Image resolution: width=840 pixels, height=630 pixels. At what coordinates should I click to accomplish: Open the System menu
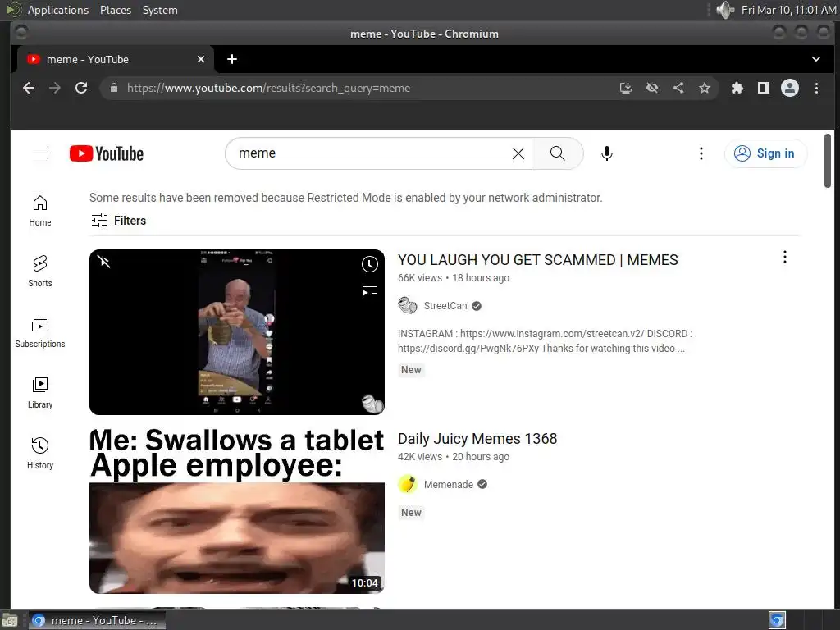pyautogui.click(x=160, y=10)
